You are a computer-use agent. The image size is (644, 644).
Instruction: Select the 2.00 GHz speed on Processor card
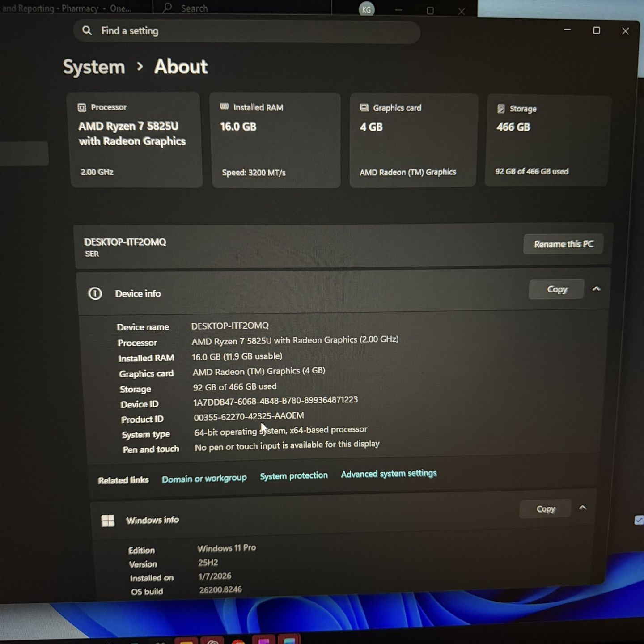coord(97,172)
